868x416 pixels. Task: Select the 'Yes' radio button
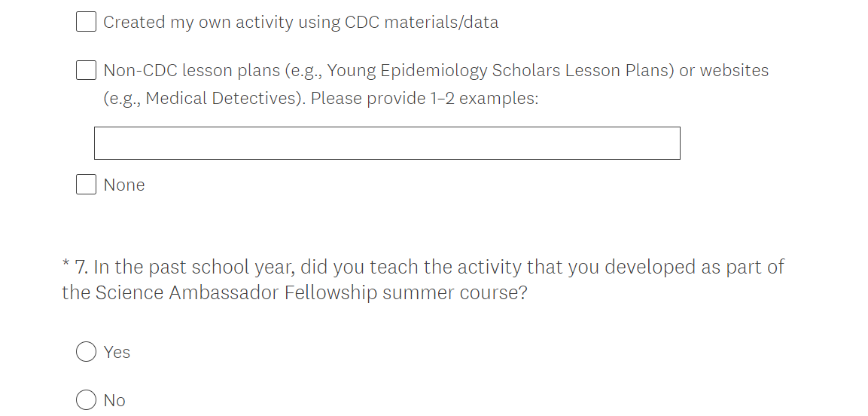point(86,352)
